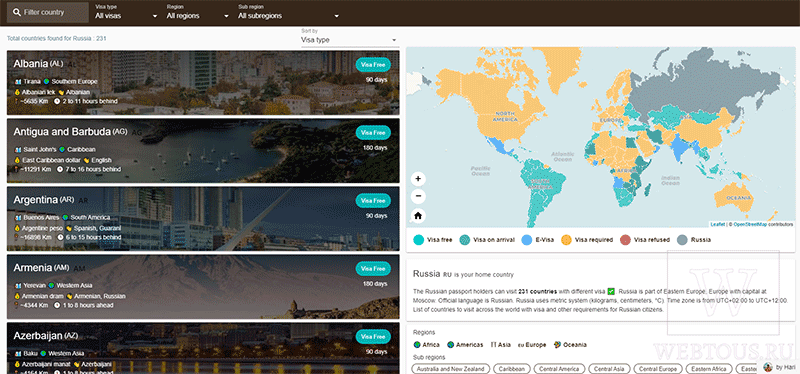This screenshot has height=374, width=800.
Task: Zoom out on the world map
Action: tap(418, 196)
